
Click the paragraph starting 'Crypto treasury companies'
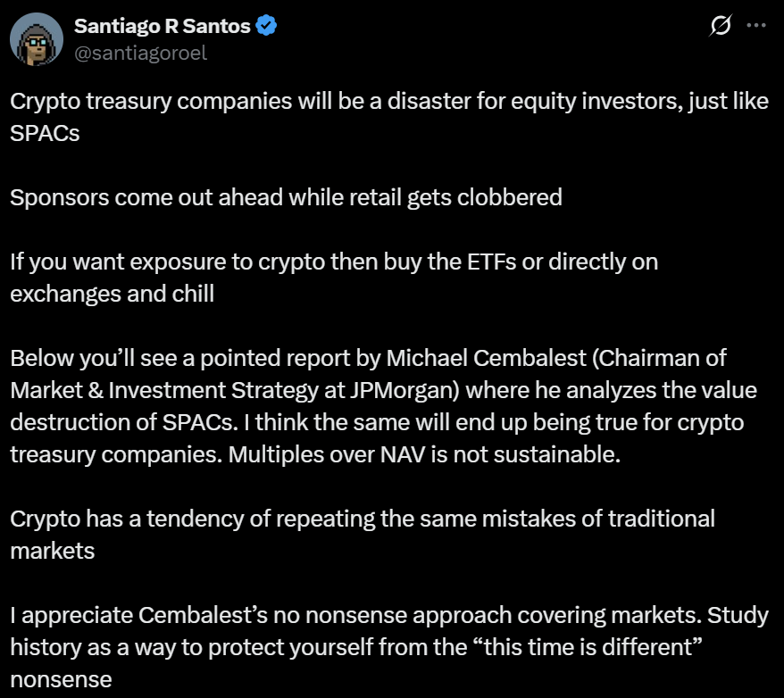(x=388, y=101)
